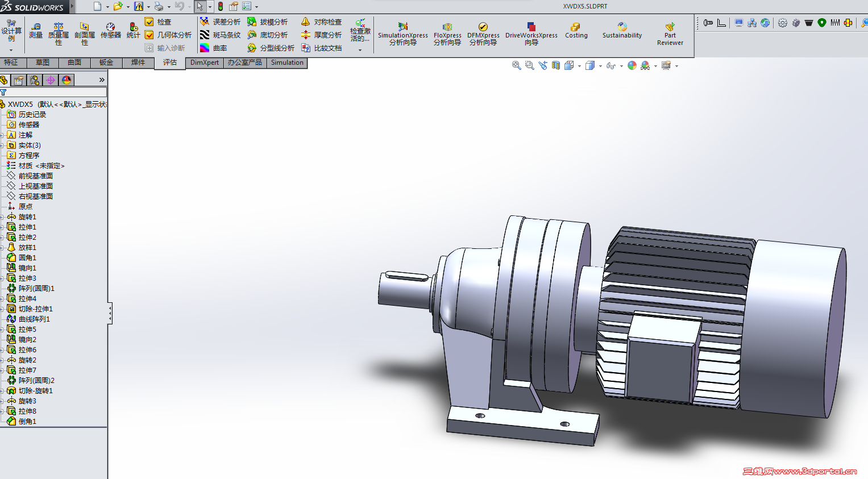Expand 设计算例 dropdown

click(x=11, y=50)
